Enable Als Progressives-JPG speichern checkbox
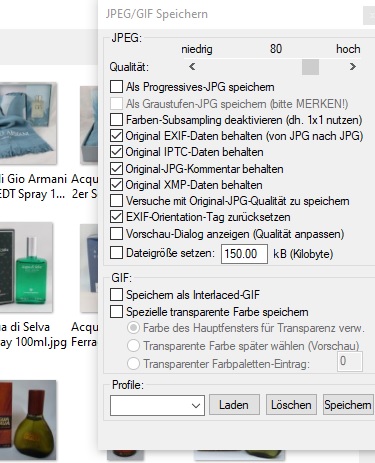Viewport: 375px width, 463px height. pyautogui.click(x=116, y=87)
